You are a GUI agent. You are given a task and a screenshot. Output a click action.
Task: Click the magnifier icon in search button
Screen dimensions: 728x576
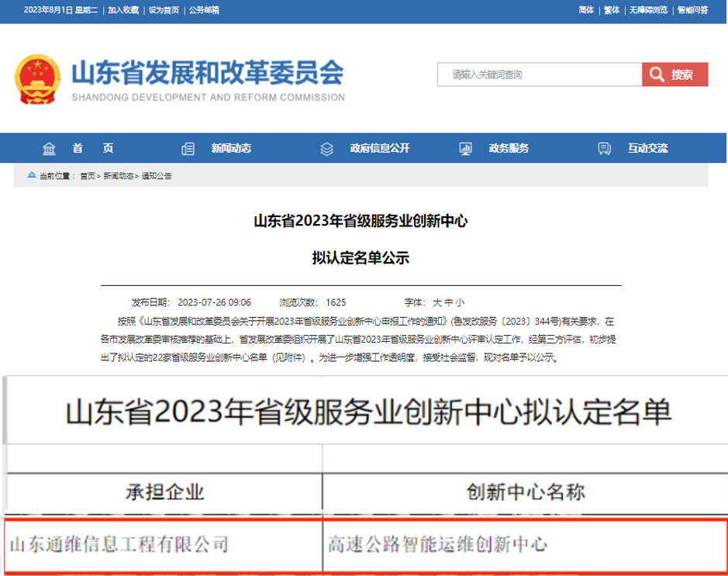[656, 74]
